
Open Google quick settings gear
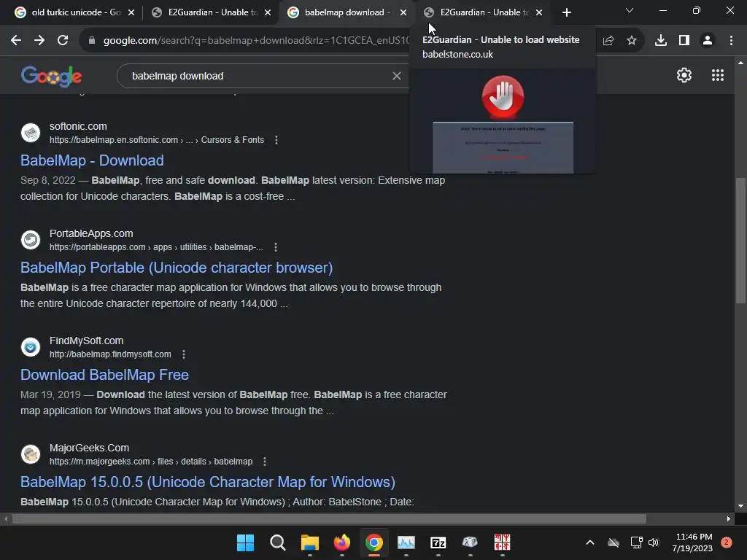pos(684,75)
